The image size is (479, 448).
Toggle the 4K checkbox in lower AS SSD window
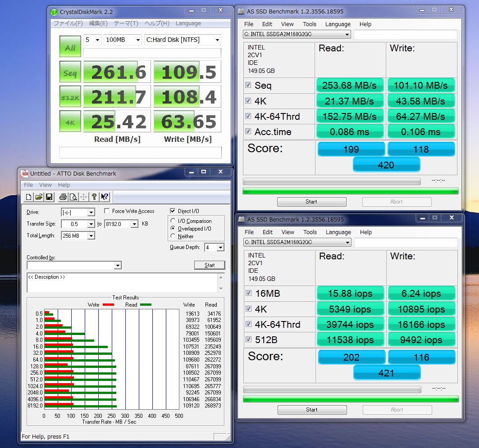point(249,308)
